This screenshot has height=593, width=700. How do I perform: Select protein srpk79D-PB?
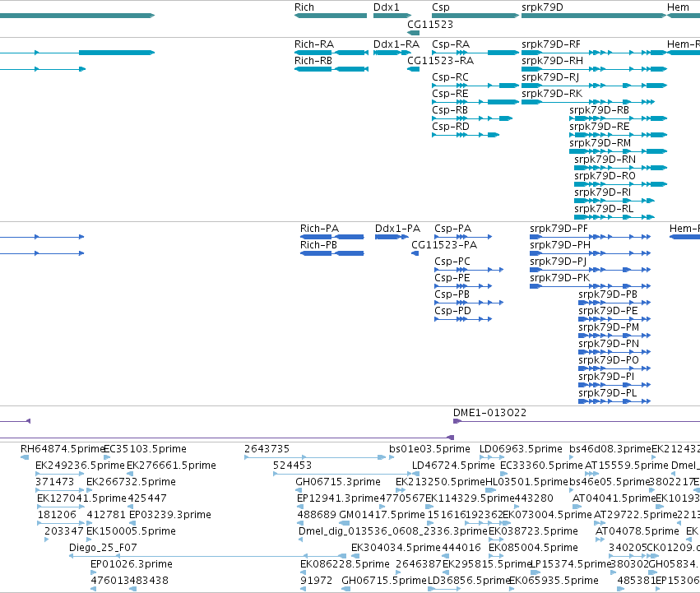tap(608, 294)
